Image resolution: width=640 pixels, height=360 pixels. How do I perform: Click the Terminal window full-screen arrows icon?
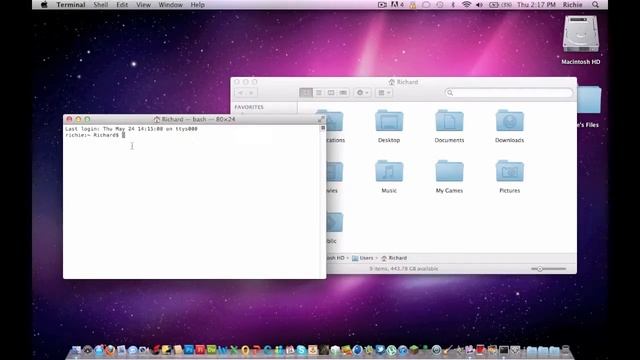(x=321, y=119)
